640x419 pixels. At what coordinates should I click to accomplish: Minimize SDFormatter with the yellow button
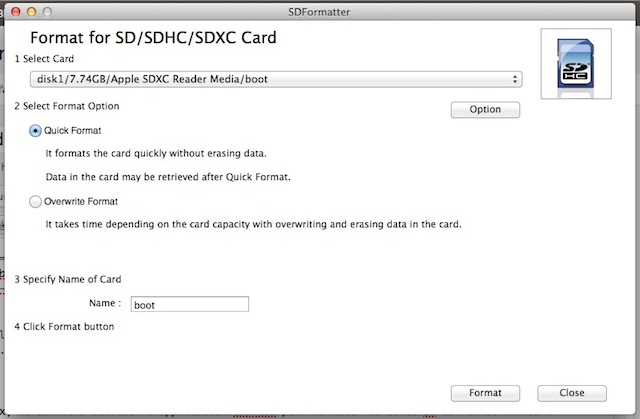tap(31, 12)
